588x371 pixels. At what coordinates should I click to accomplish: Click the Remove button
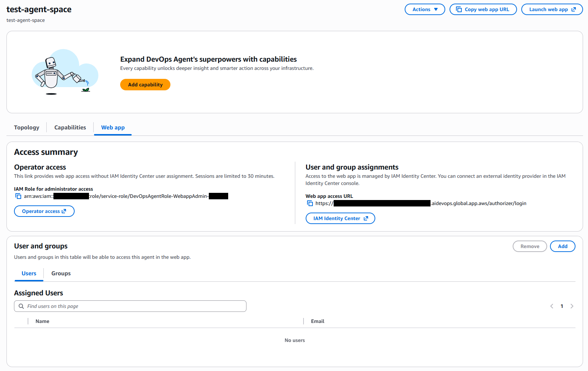530,246
